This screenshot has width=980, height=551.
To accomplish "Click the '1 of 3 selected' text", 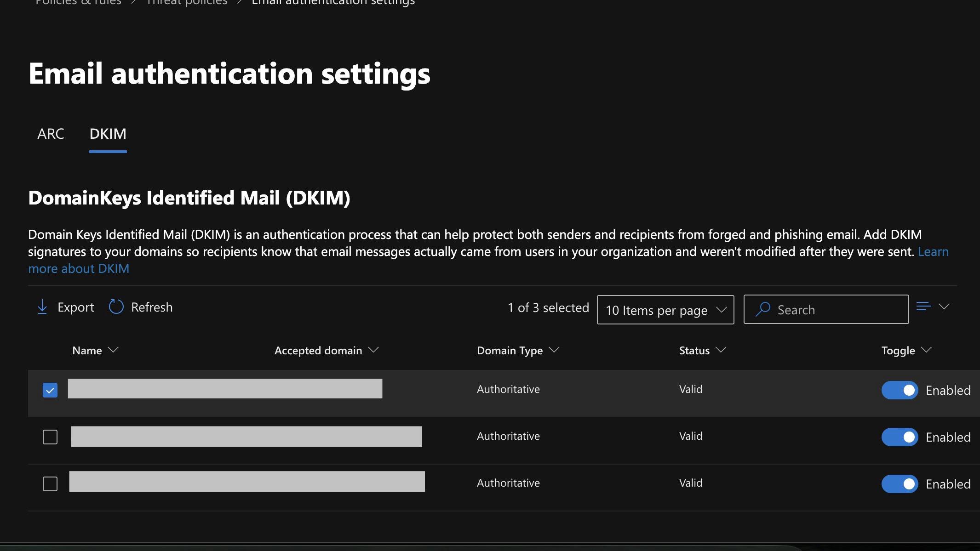I will [548, 308].
